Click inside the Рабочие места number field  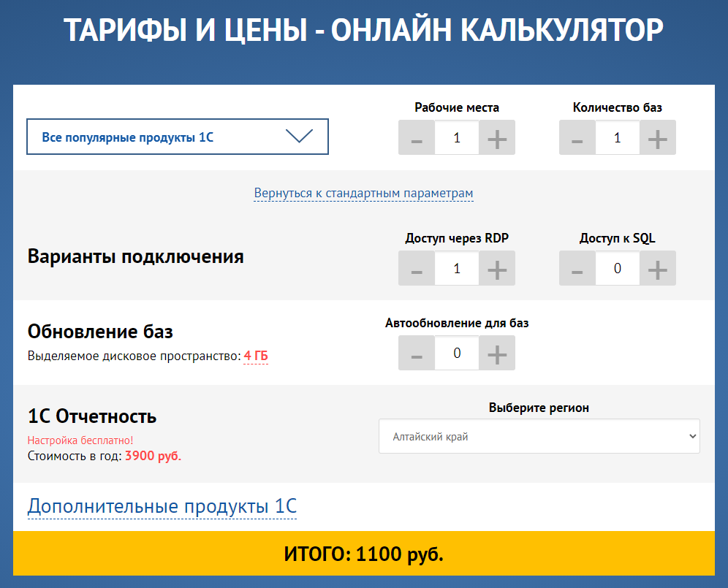pyautogui.click(x=456, y=137)
